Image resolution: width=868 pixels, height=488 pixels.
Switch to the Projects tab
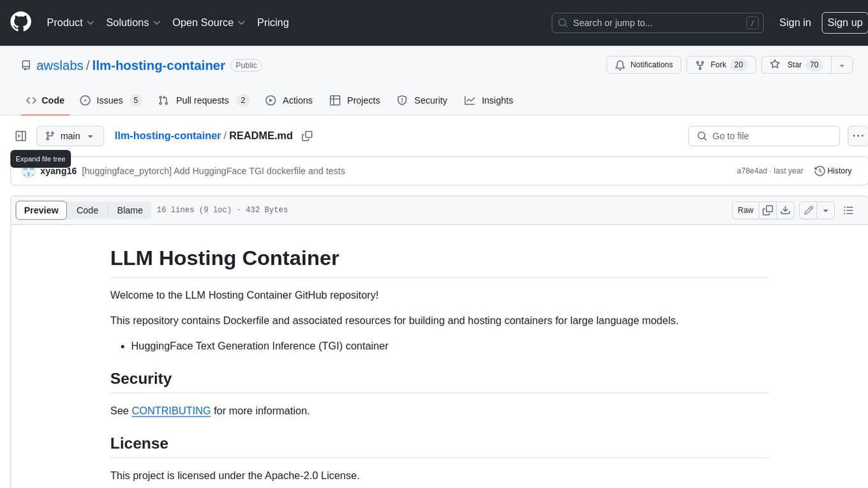(355, 100)
